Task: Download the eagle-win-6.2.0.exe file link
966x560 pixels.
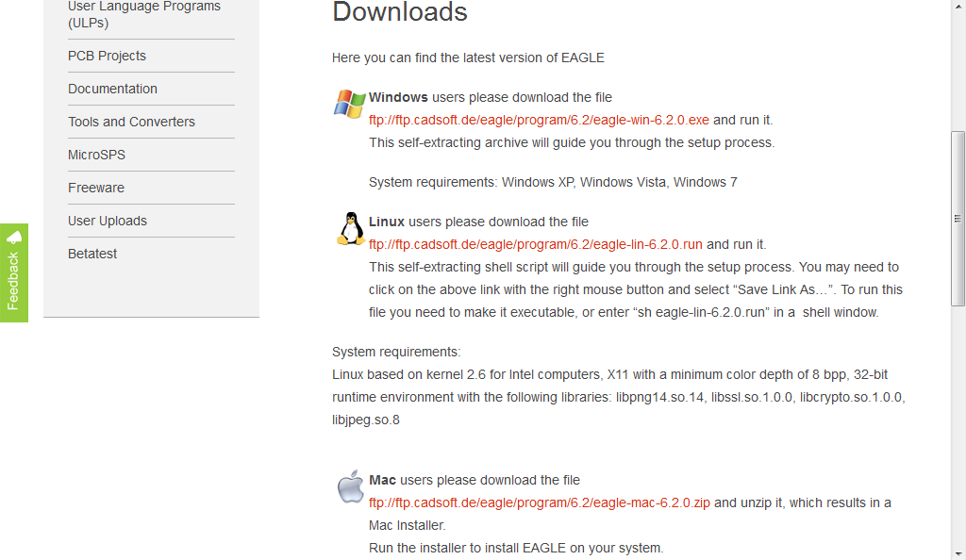Action: (539, 120)
